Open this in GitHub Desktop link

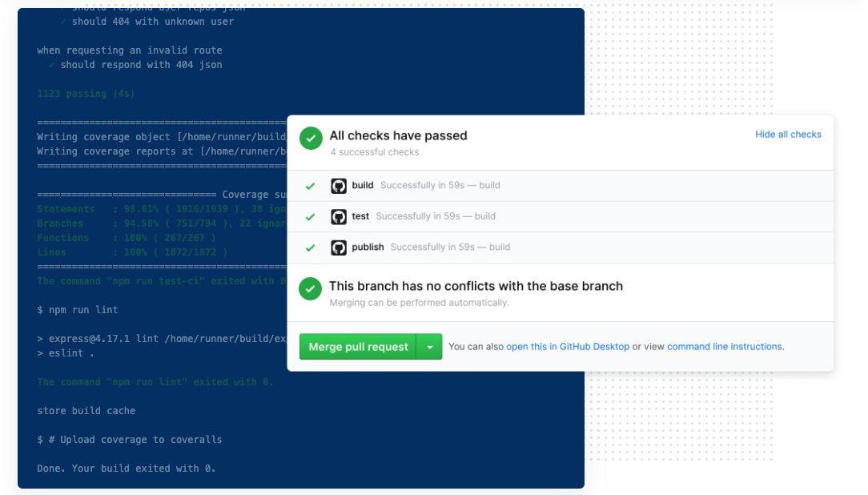(568, 347)
